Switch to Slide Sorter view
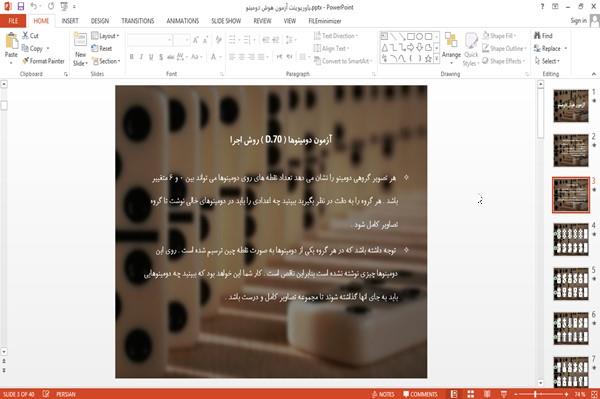Screen dimensions: 600x399 click(471, 394)
